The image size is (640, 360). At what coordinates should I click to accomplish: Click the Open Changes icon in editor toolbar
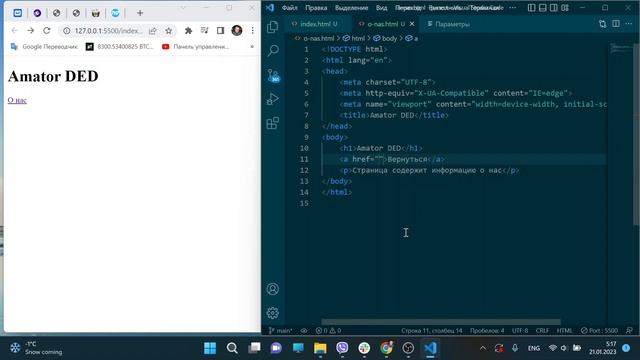(x=602, y=24)
